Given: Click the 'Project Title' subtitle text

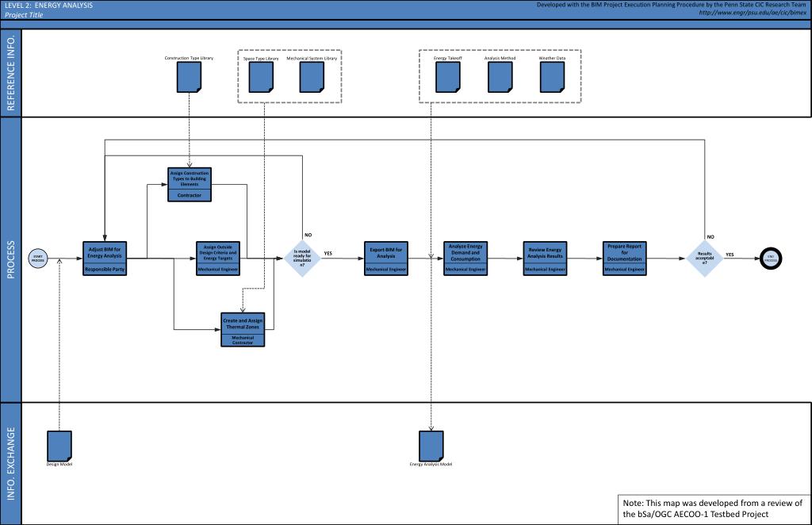Looking at the screenshot, I should click(x=24, y=15).
